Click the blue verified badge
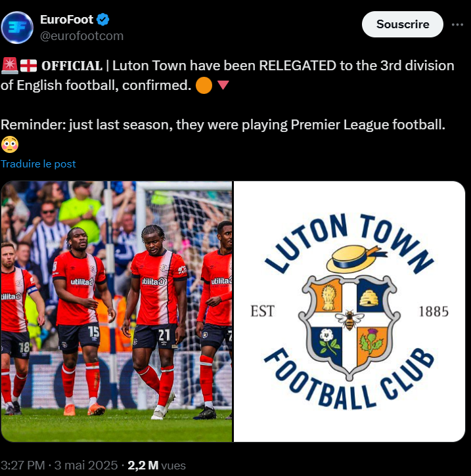The width and height of the screenshot is (471, 476). point(103,20)
